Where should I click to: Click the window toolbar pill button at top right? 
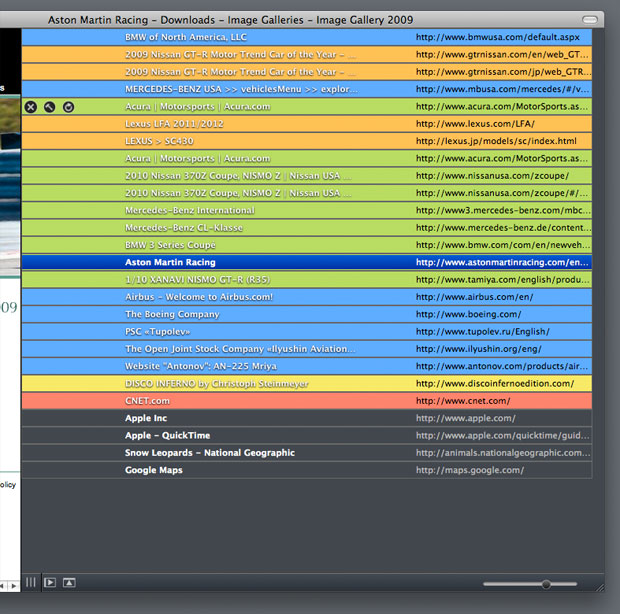591,19
